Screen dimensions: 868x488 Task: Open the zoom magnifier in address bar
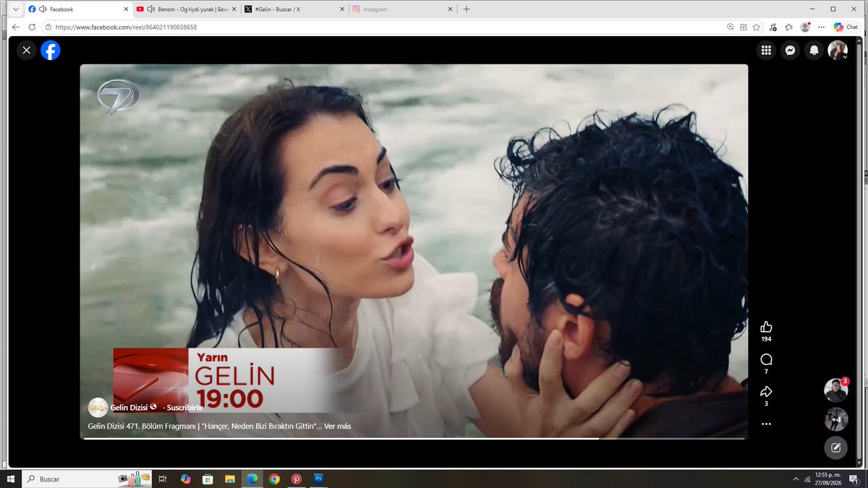click(x=731, y=27)
